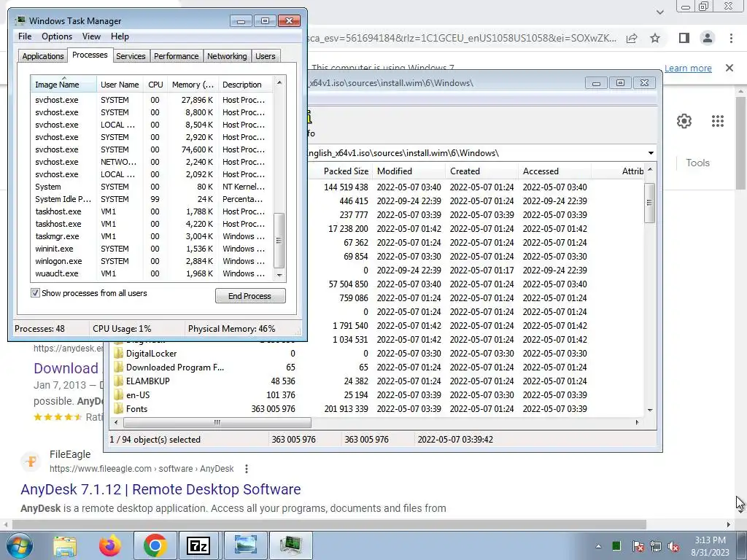
Task: Open photo viewer taskbar button
Action: tap(245, 545)
